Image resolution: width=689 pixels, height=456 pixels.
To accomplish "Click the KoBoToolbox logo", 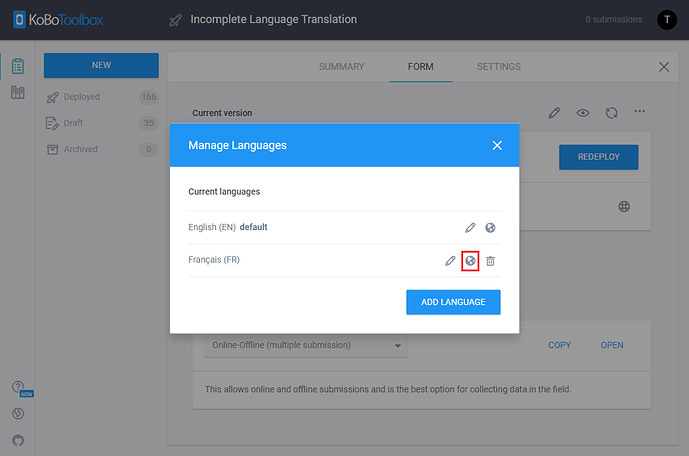I will [58, 20].
